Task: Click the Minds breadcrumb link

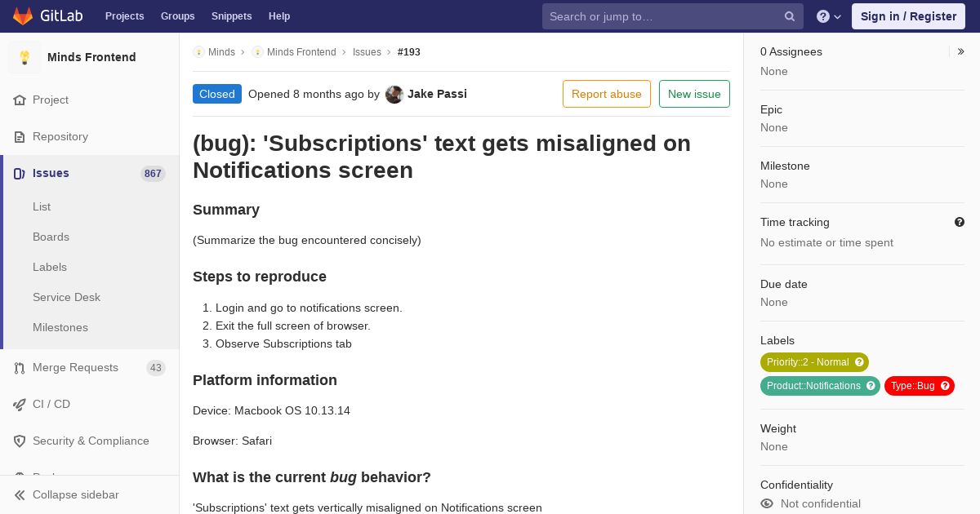Action: coord(221,52)
